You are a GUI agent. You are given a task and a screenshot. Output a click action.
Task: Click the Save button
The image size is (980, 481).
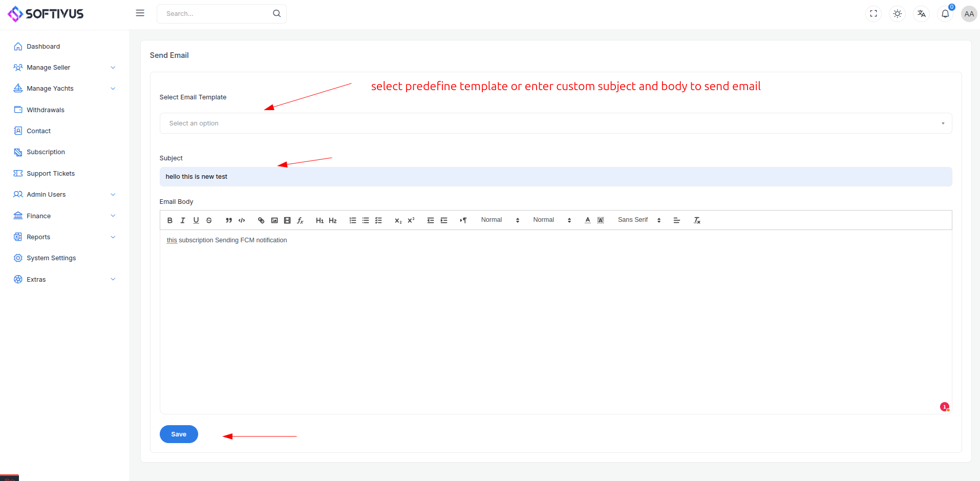179,434
